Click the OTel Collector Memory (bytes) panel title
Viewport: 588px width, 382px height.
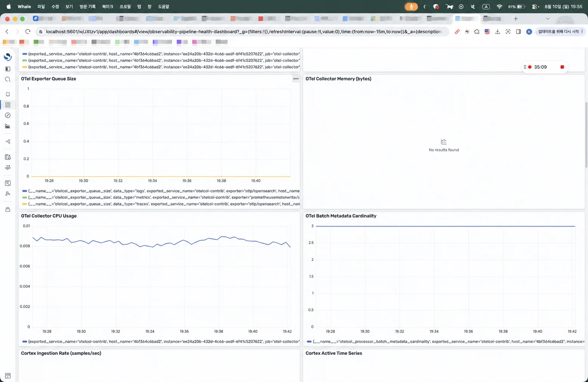[338, 79]
